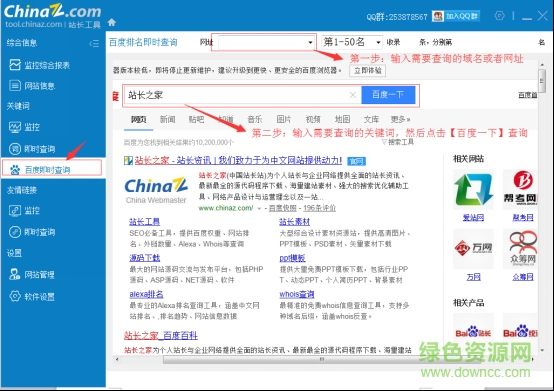Collapse the sidebar with the menu icon
This screenshot has width=554, height=391.
pyautogui.click(x=94, y=43)
